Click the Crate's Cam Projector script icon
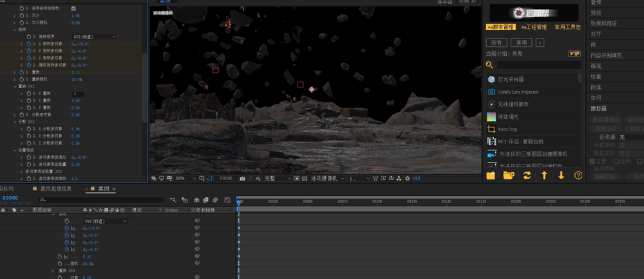The image size is (644, 279). click(491, 92)
